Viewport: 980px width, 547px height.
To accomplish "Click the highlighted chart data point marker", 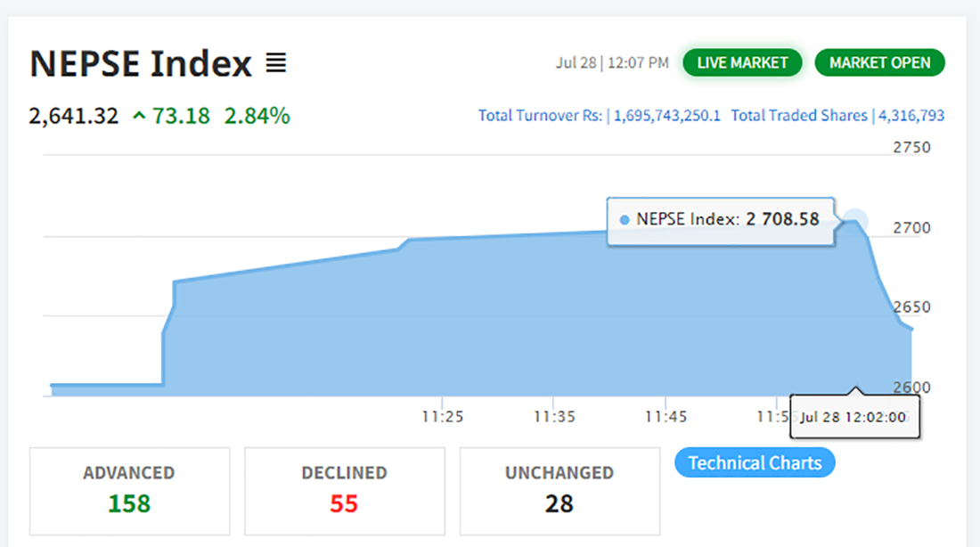I will click(x=853, y=221).
